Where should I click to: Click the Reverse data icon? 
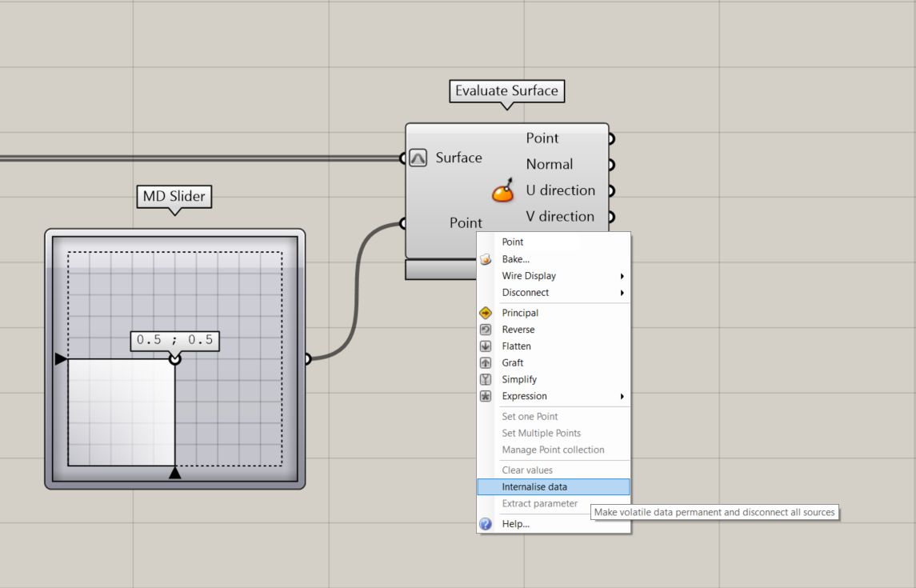pos(486,329)
